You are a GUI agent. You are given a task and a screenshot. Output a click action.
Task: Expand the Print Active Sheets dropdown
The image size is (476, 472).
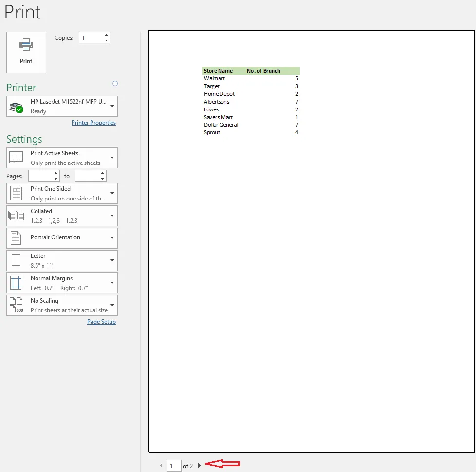(x=62, y=158)
